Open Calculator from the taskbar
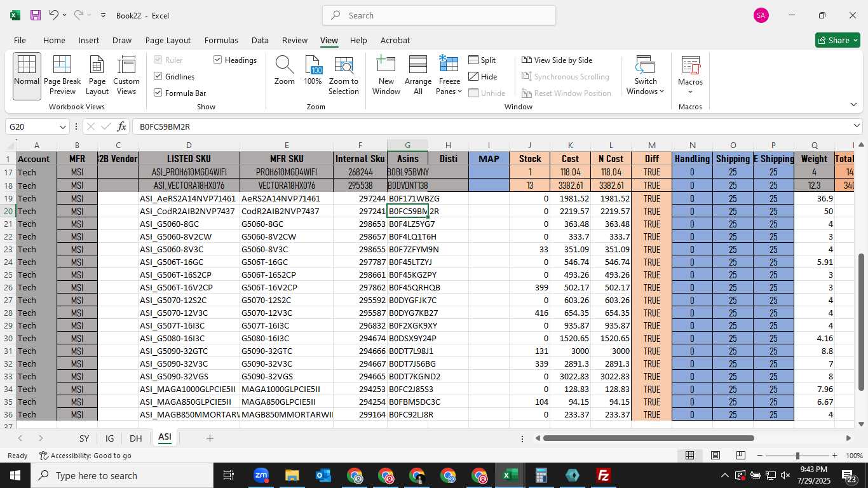Viewport: 868px width, 488px height. click(541, 475)
